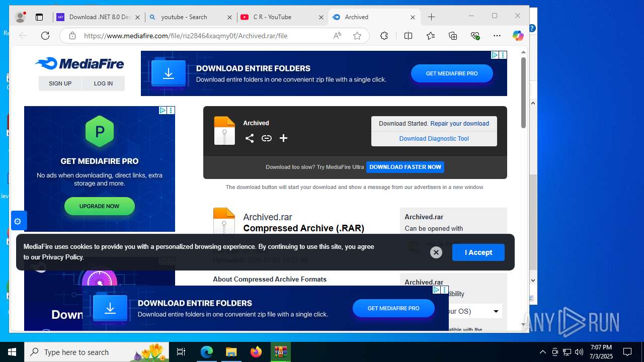Screen dimensions: 644x362
Task: Open Favorites list icon
Action: coord(431,36)
